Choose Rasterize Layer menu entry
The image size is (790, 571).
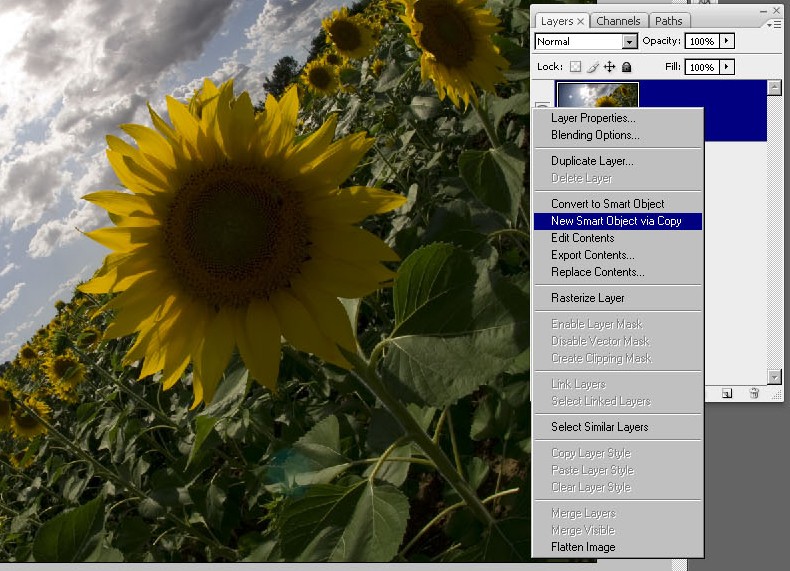[618, 298]
